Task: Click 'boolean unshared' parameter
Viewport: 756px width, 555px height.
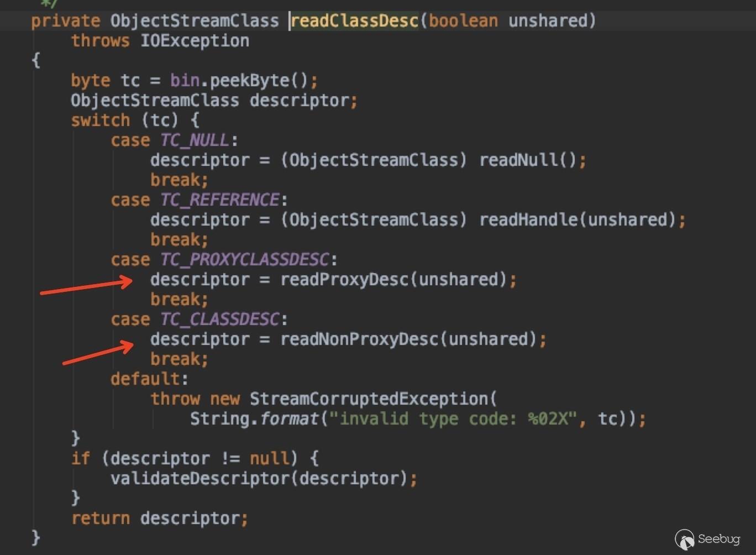Action: 508,21
